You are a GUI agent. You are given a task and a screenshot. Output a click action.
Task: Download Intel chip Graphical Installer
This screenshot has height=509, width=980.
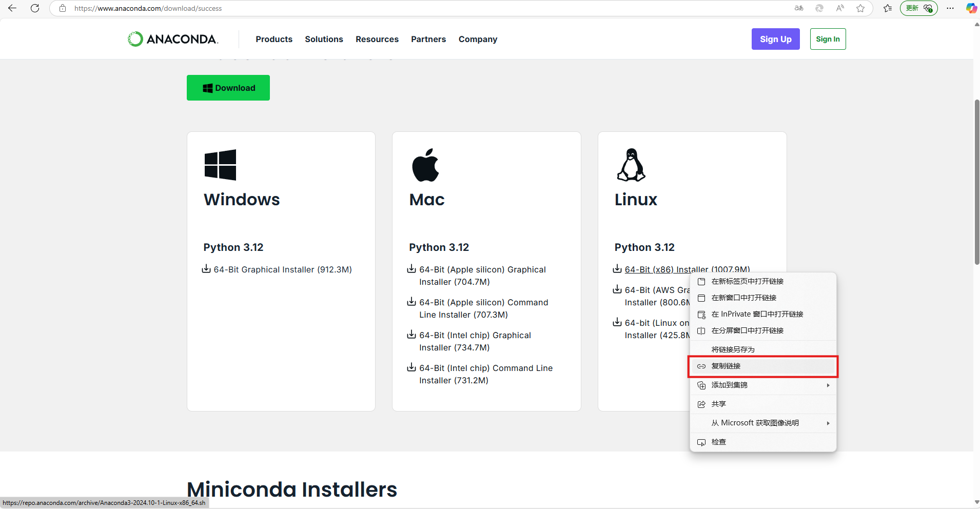(475, 341)
